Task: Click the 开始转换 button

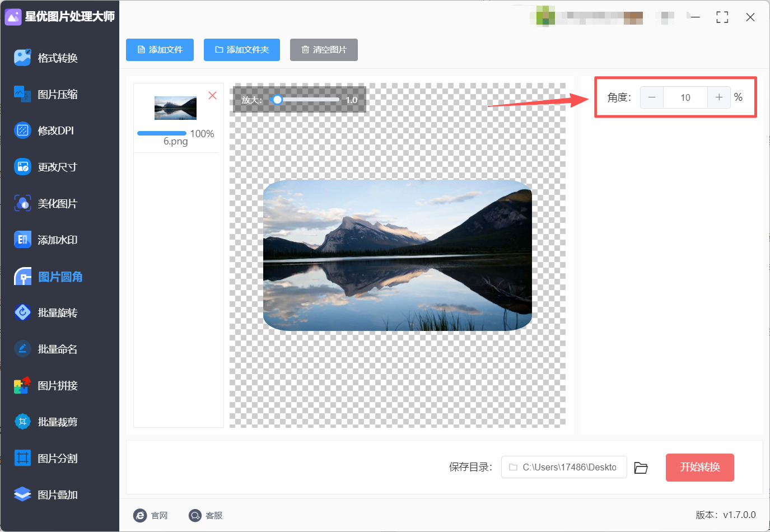Action: (x=700, y=468)
